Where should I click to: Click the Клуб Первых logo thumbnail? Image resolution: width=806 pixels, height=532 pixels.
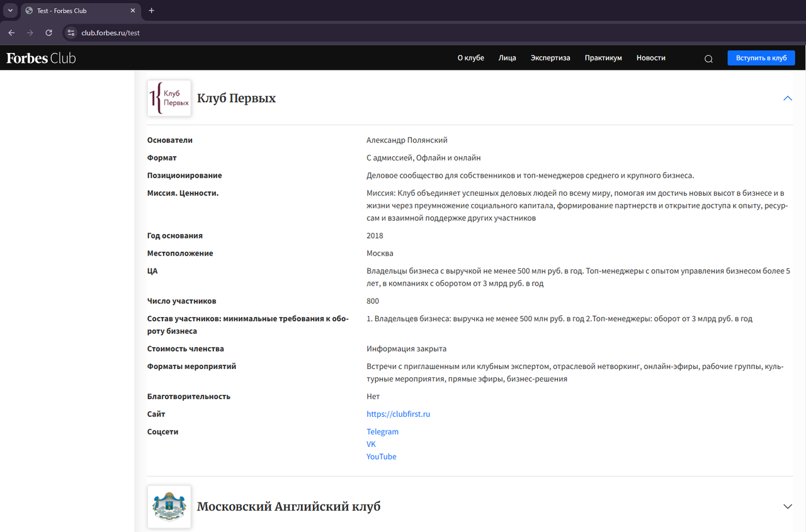tap(169, 98)
